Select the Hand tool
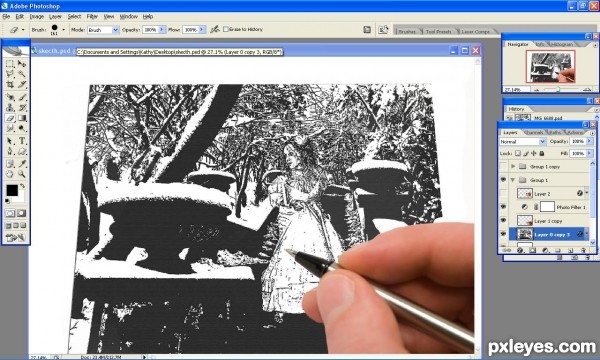 [10, 174]
